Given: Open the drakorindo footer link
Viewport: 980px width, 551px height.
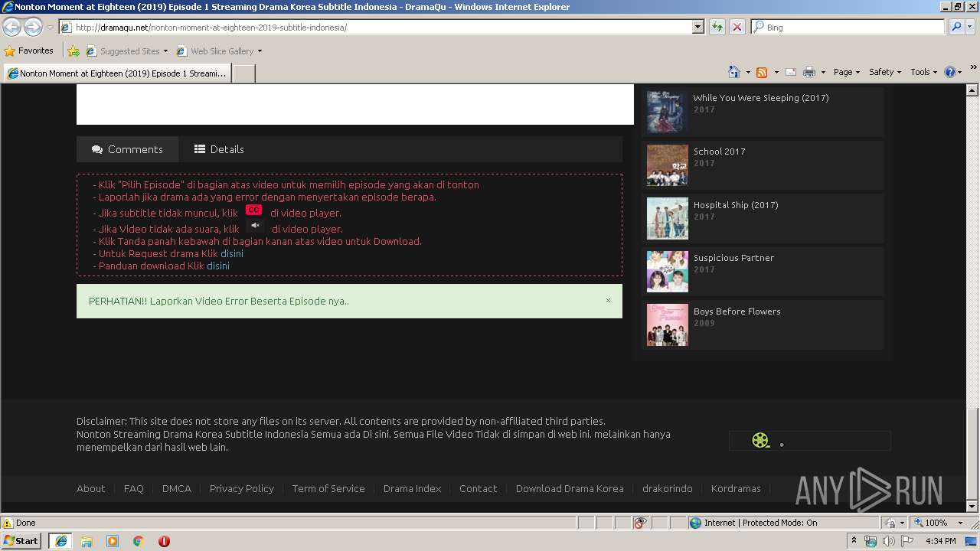Looking at the screenshot, I should (x=668, y=488).
